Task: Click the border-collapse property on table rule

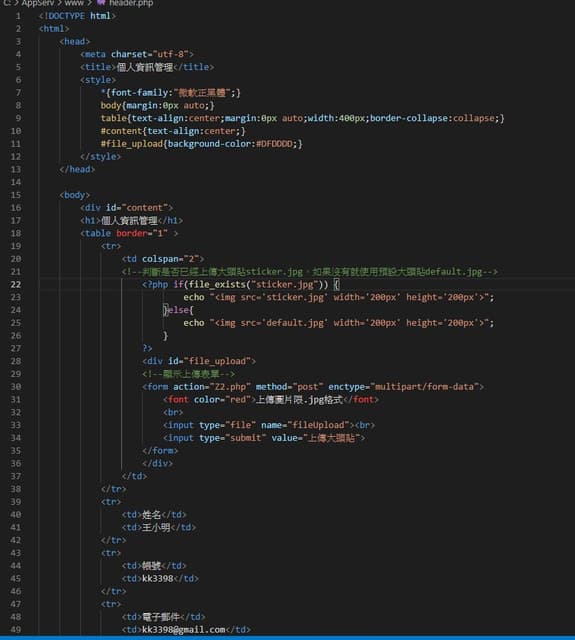Action: coord(409,118)
